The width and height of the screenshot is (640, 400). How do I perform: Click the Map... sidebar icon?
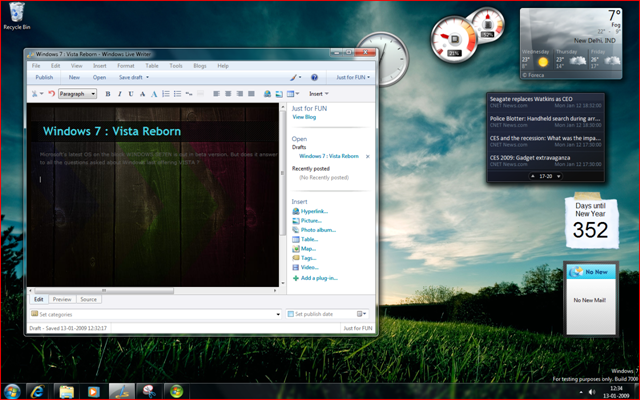pos(296,249)
